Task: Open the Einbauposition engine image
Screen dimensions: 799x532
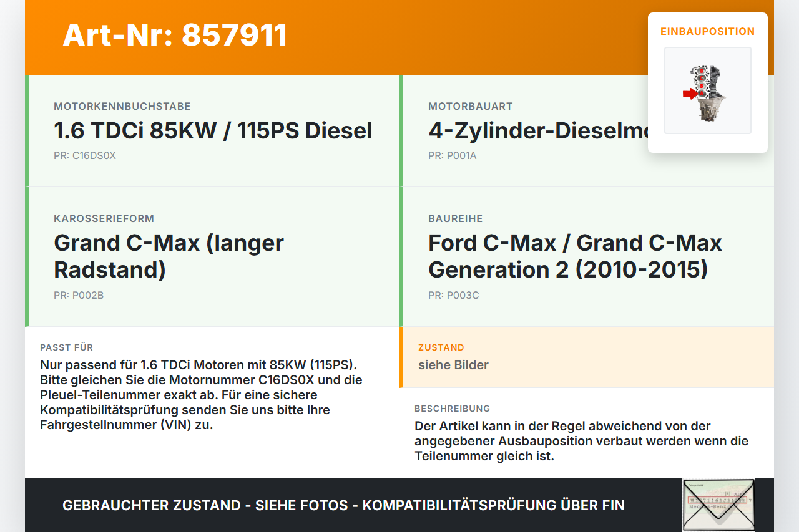Action: tap(708, 90)
